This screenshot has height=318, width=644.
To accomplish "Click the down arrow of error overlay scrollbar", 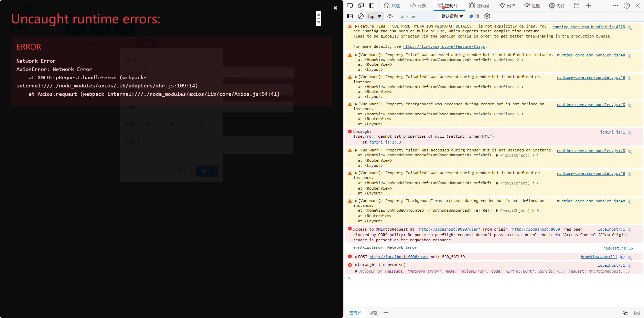I will [319, 22].
